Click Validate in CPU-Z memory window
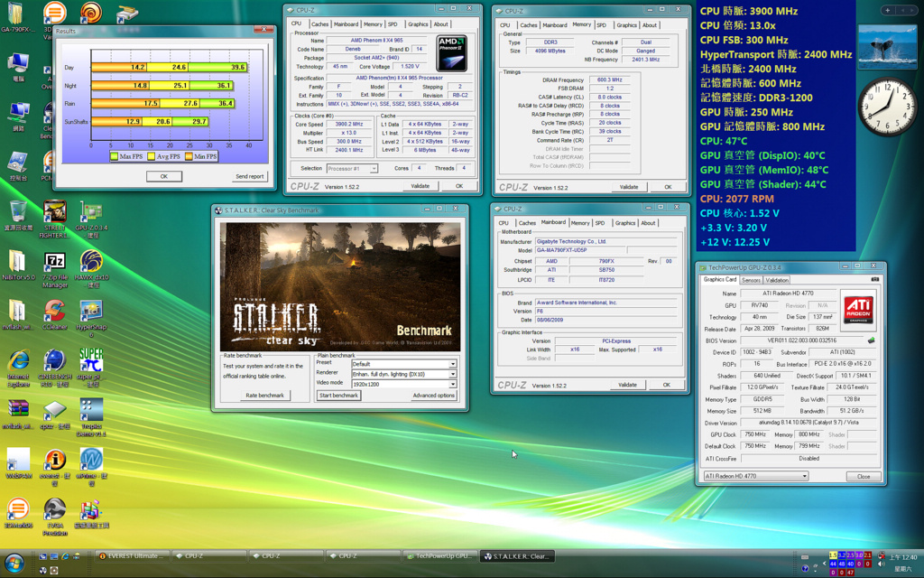This screenshot has height=578, width=924. click(629, 187)
